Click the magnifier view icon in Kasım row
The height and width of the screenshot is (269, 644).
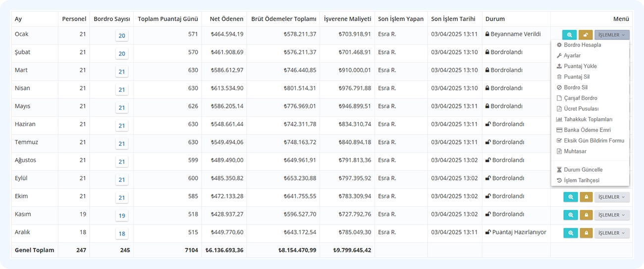571,215
